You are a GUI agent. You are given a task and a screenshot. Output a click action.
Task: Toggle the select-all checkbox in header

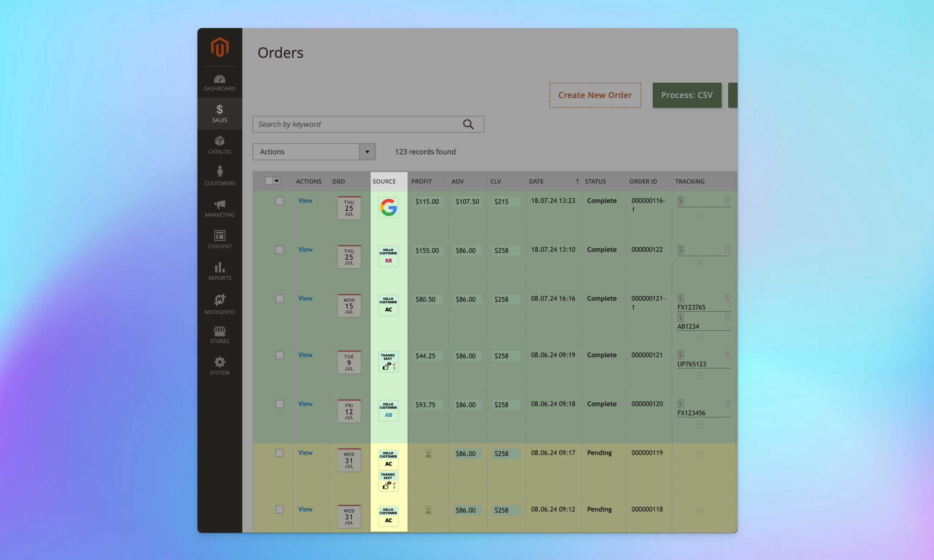point(269,181)
